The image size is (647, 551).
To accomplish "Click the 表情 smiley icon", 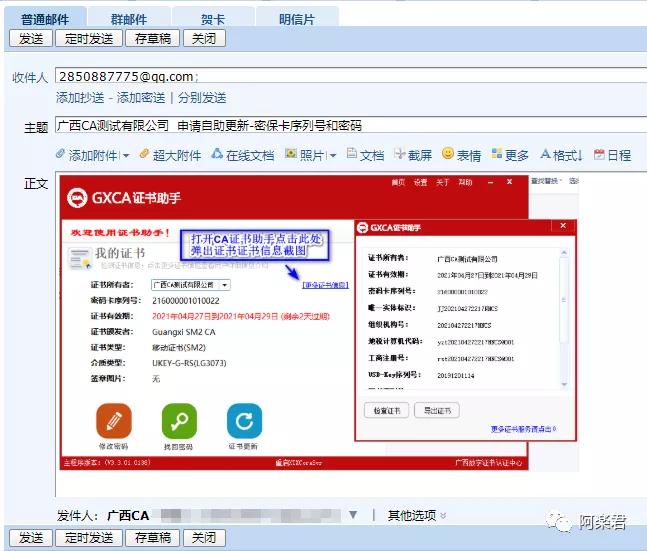I will [447, 154].
